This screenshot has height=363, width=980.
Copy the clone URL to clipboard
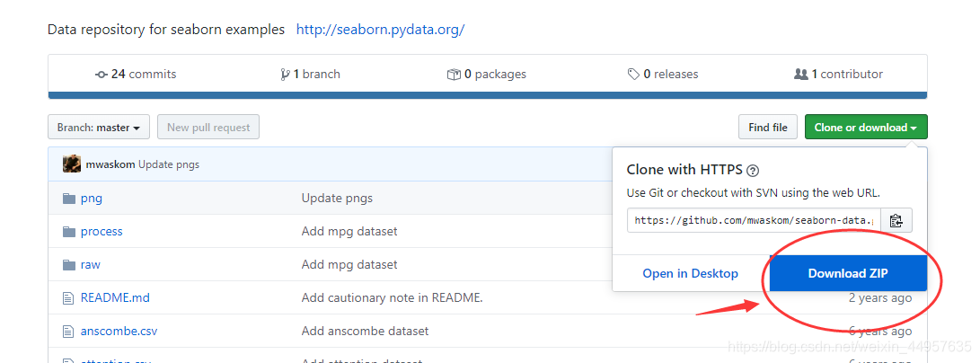896,220
